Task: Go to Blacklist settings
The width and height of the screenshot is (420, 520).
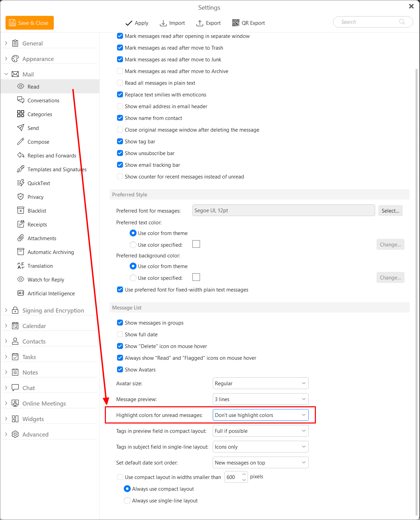Action: tap(37, 211)
